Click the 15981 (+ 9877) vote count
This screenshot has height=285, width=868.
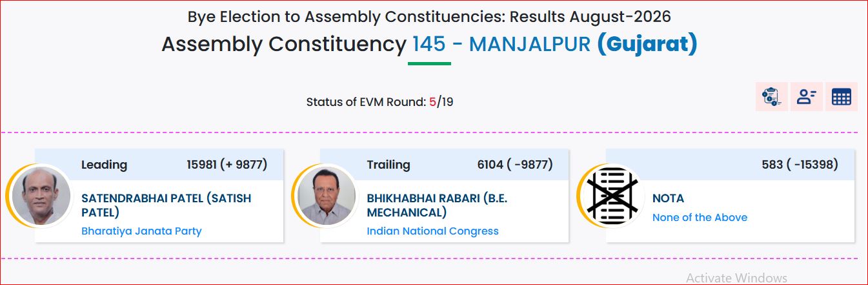[x=227, y=165]
